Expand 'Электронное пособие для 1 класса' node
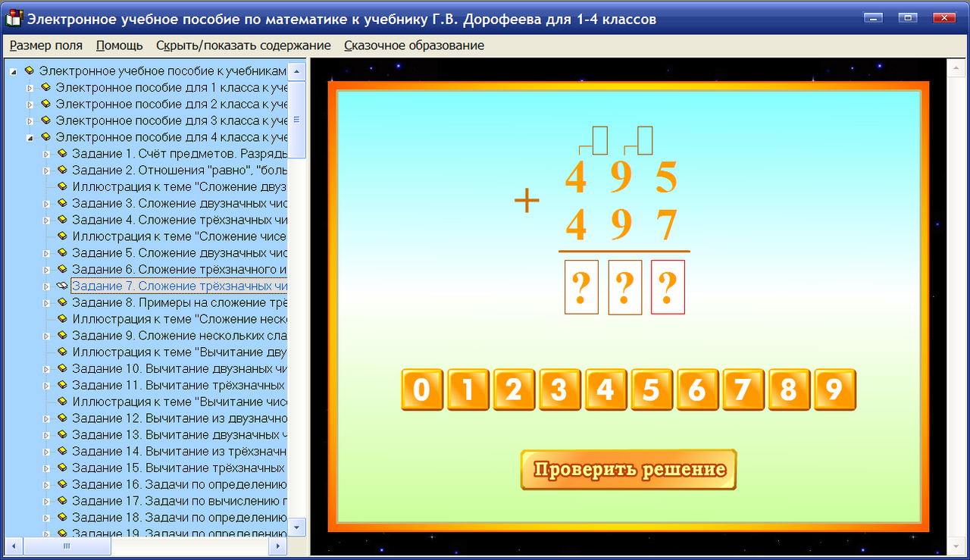 (29, 87)
